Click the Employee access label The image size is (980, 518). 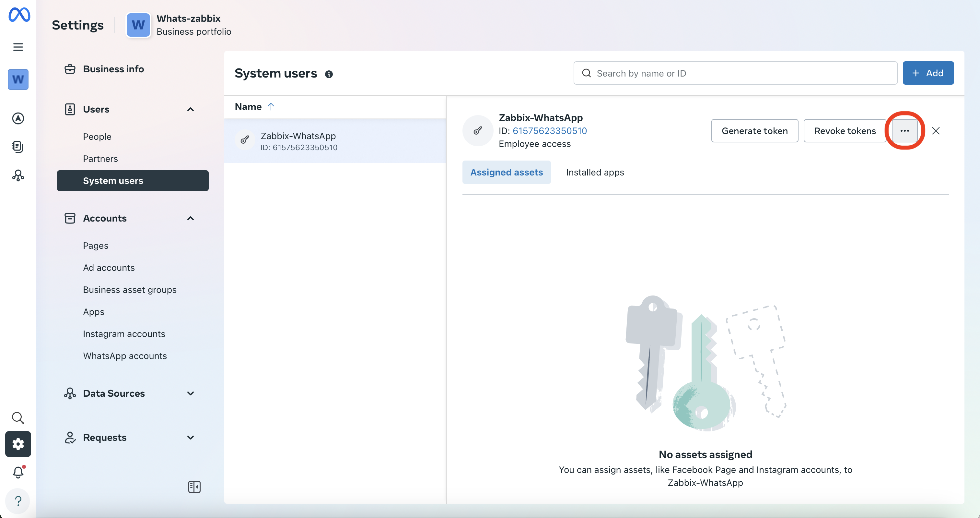534,144
